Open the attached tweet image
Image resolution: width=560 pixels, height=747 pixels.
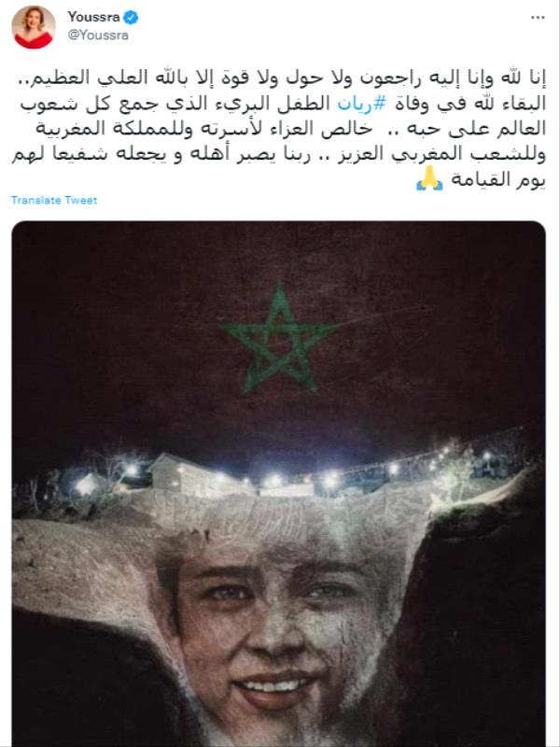click(278, 484)
